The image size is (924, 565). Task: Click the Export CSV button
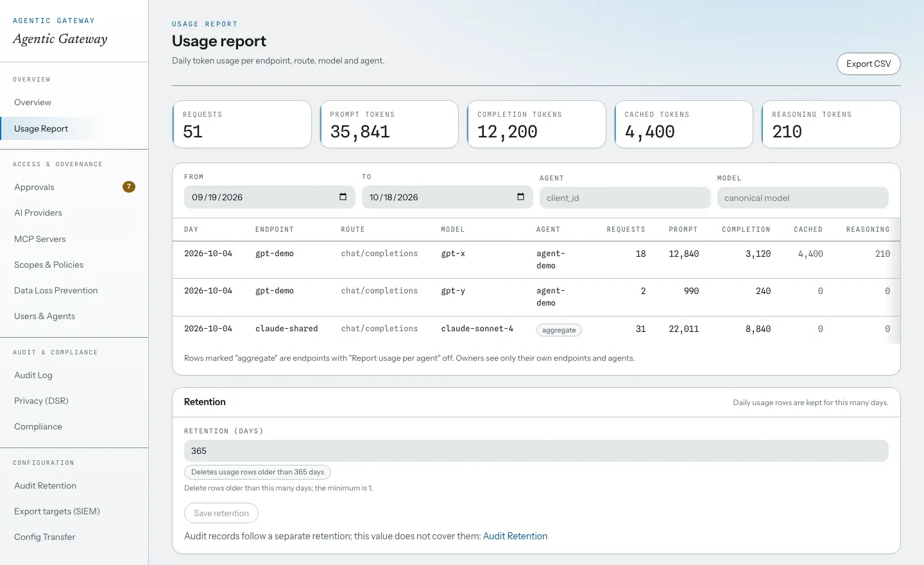coord(868,64)
